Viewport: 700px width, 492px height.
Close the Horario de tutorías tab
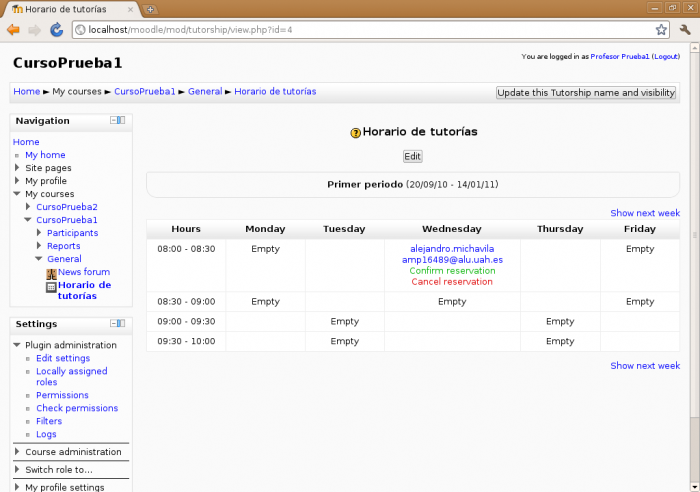click(130, 9)
